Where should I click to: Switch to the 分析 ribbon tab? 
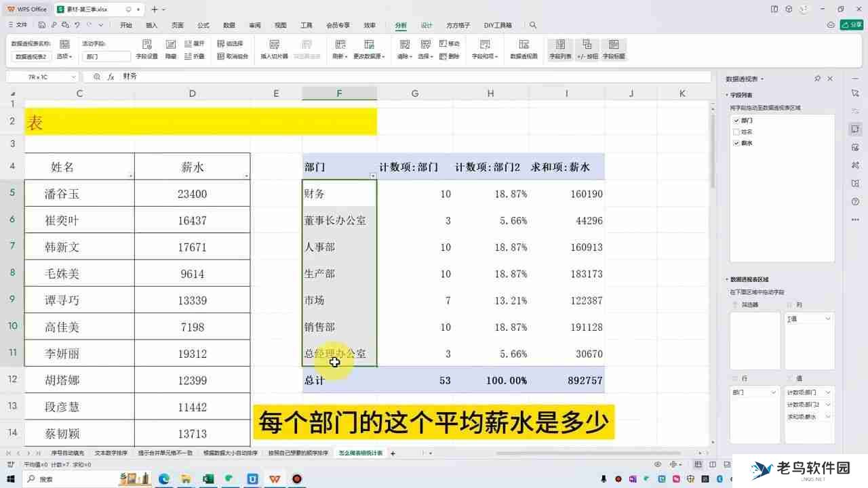coord(401,25)
